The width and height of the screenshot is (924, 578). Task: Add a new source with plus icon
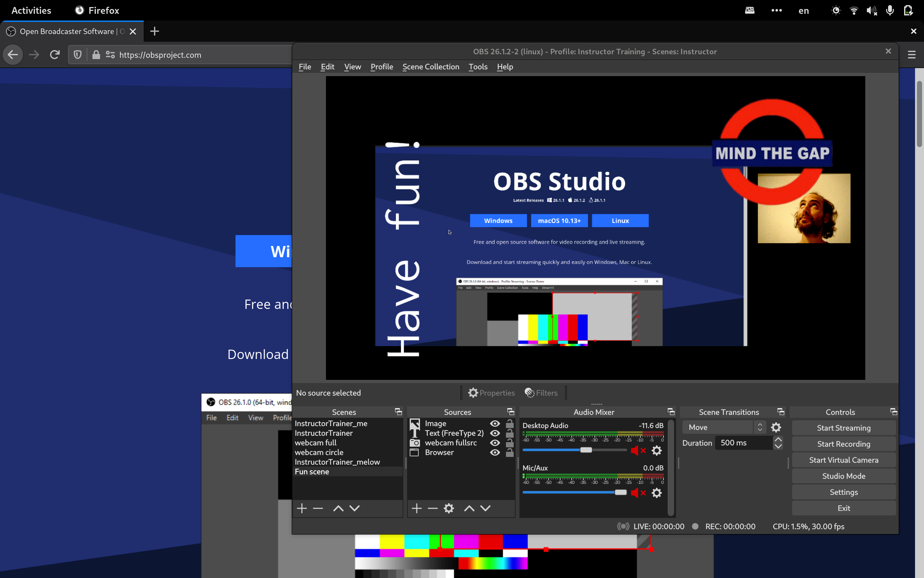click(x=416, y=508)
